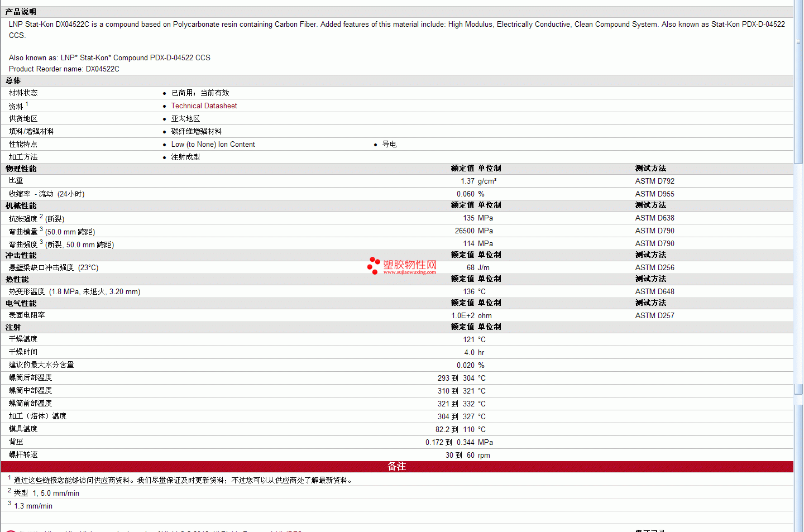The height and width of the screenshot is (532, 804).
Task: Click ASTM D257 test method
Action: [654, 315]
